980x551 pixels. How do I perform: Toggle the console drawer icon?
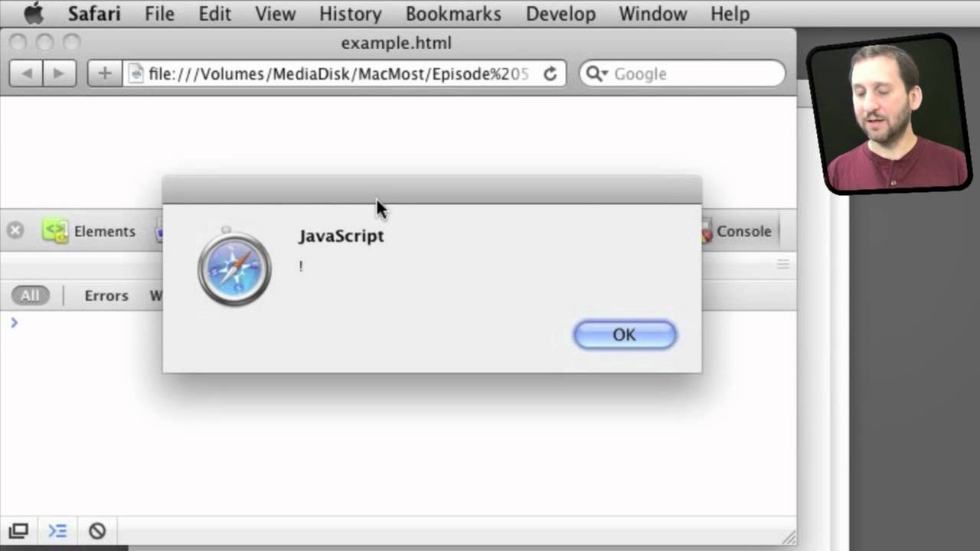click(x=57, y=530)
